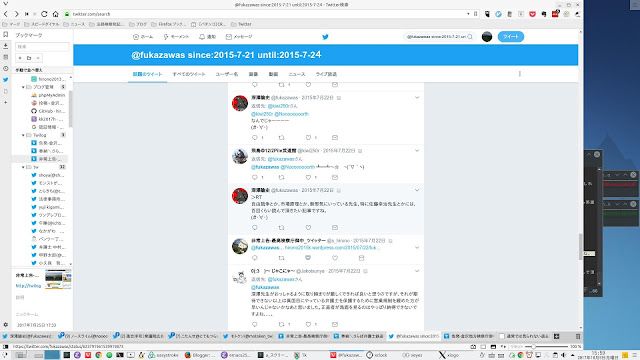Click the Pocket extension icon

[x=532, y=14]
